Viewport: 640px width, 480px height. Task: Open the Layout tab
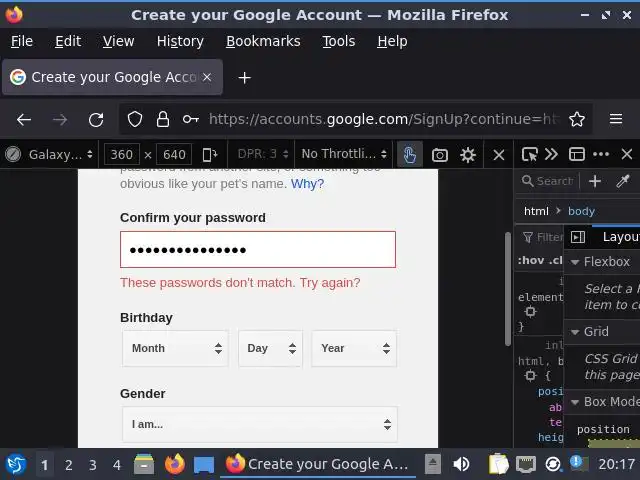tap(620, 237)
